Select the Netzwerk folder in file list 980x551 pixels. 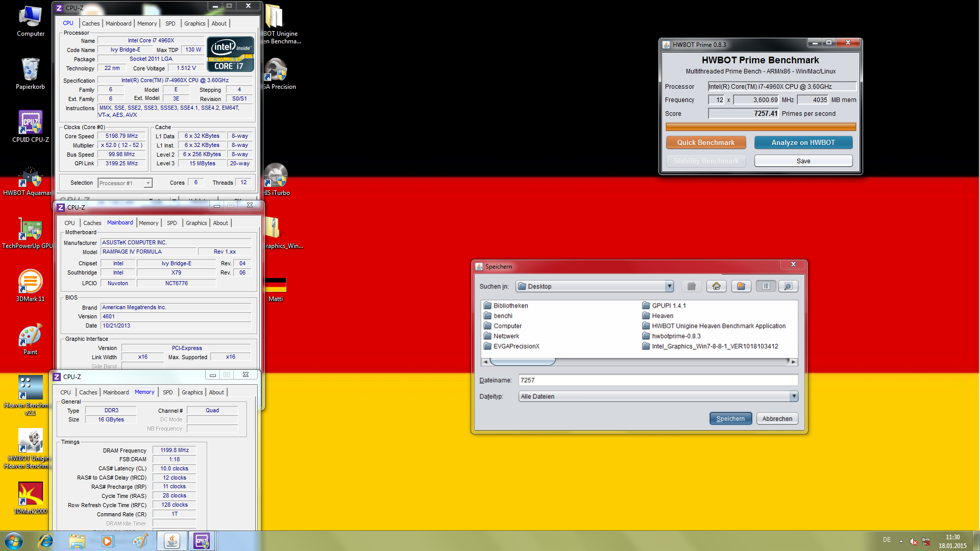point(501,336)
